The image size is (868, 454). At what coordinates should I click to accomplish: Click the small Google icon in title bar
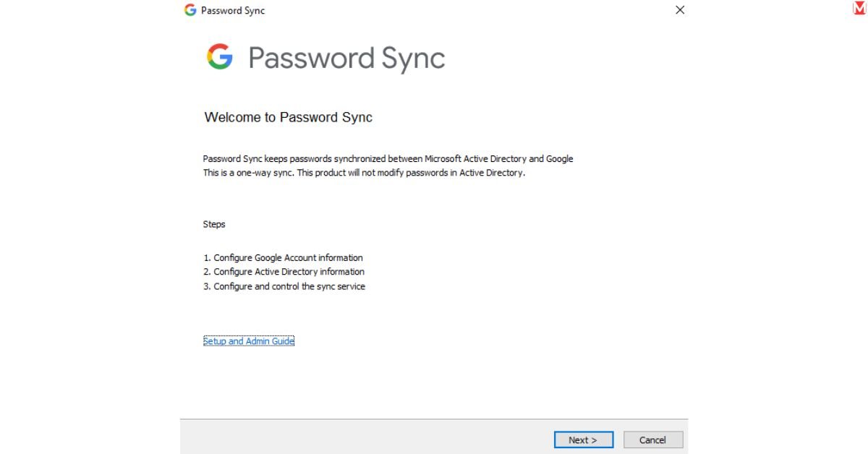point(190,10)
